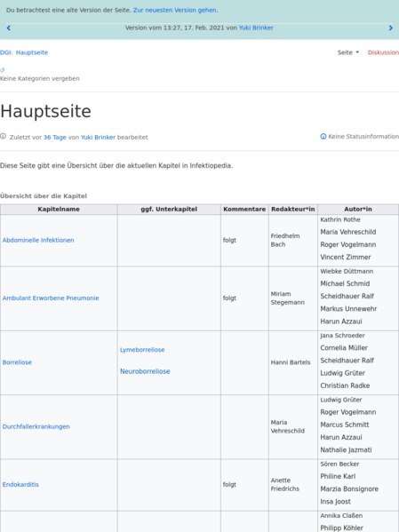Open the Lymeborreliose subchapter
The width and height of the screenshot is (399, 532).
point(142,350)
